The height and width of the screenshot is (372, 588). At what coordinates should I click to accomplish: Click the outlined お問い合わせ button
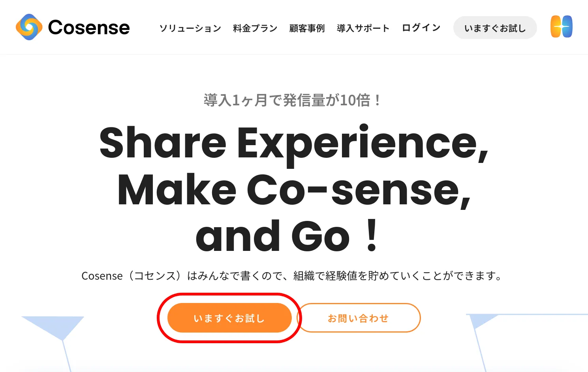[358, 318]
